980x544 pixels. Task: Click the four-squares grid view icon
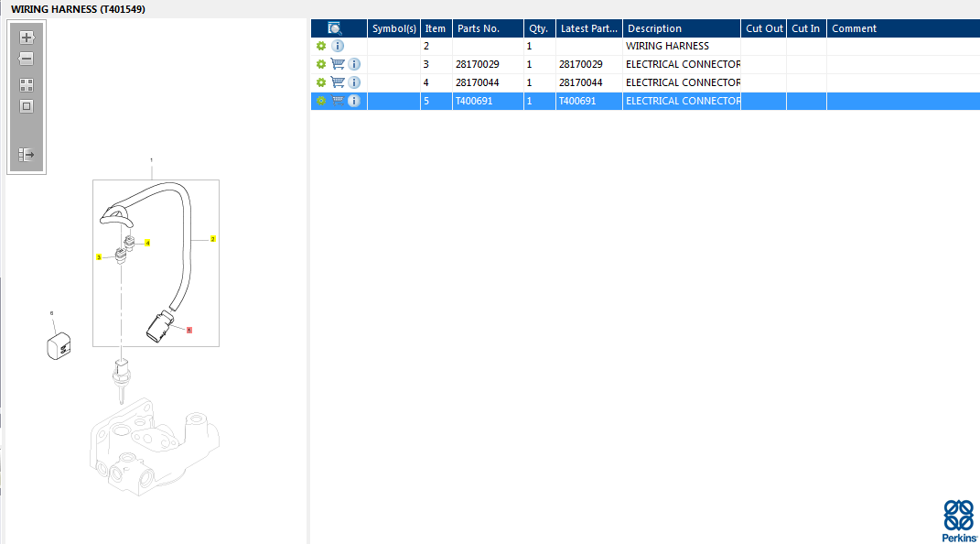[27, 85]
